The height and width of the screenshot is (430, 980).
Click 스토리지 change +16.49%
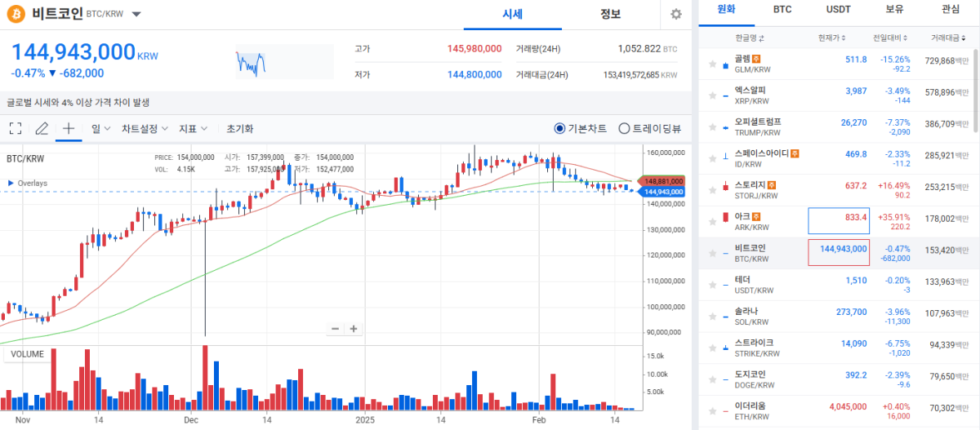[894, 185]
